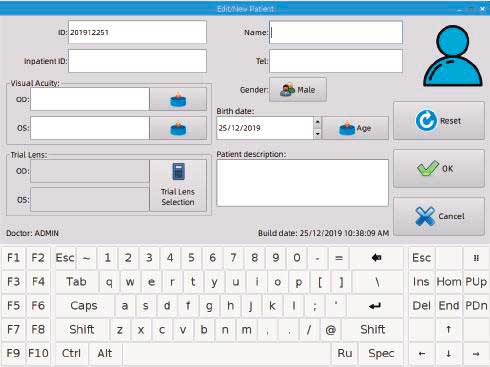
Task: Tap the down arrow key
Action: [449, 353]
